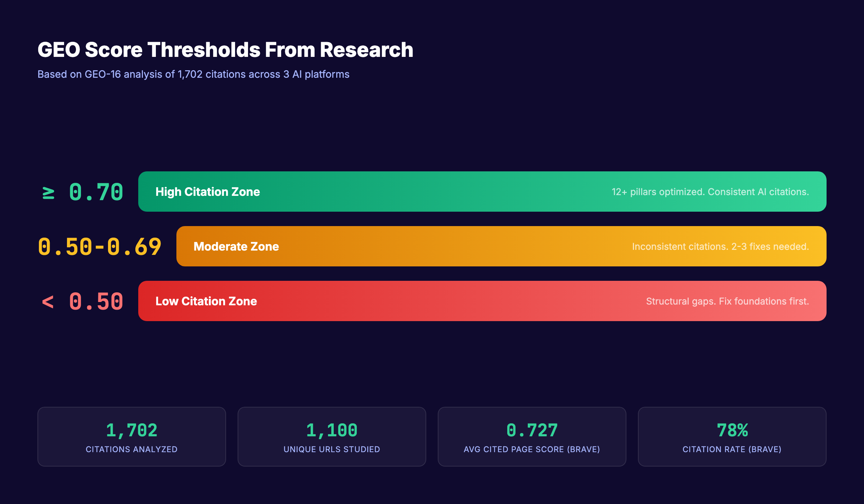This screenshot has height=504, width=864.
Task: Select the Citations Analyzed caption label
Action: (x=131, y=449)
